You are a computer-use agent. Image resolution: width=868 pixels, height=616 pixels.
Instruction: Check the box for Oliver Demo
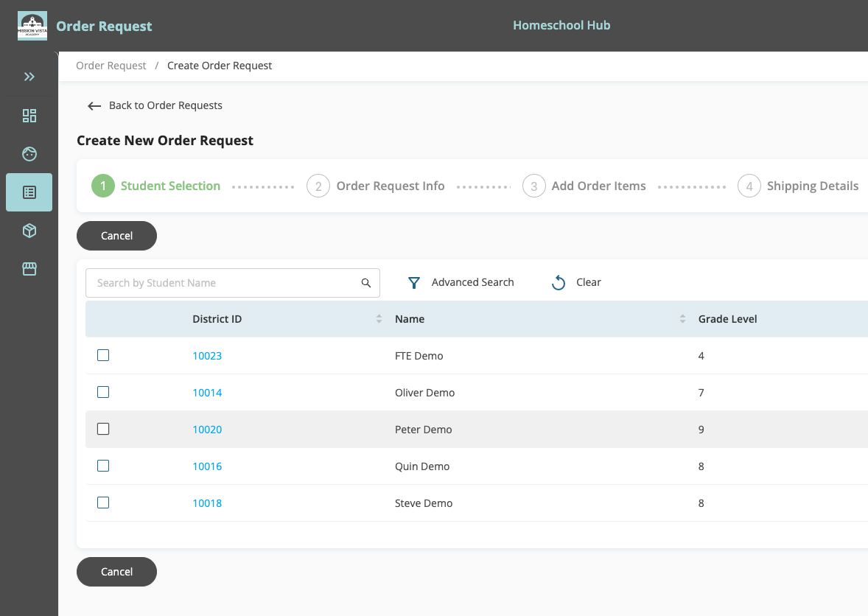[103, 392]
